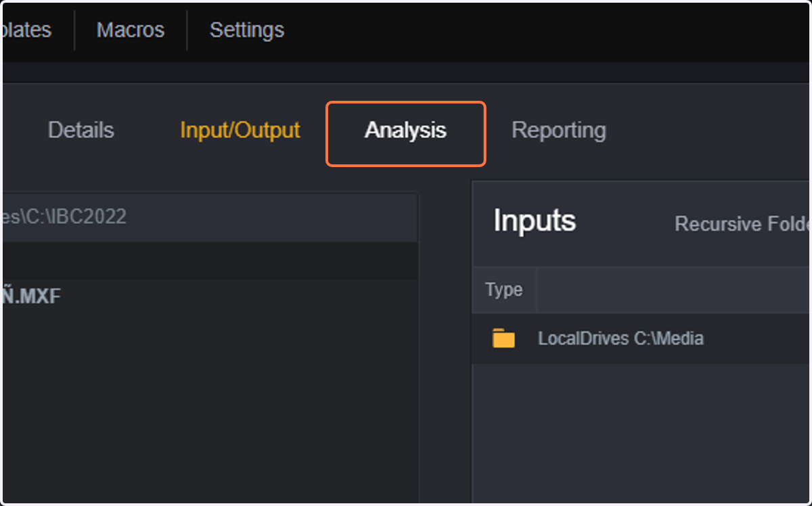This screenshot has height=506, width=812.
Task: Click the IBC2022 path field
Action: (209, 217)
